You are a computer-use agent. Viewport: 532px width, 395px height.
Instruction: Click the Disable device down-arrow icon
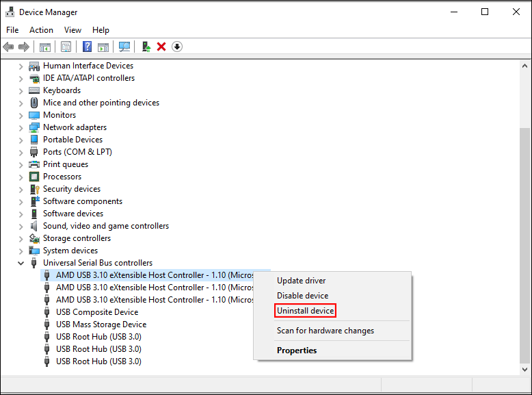tap(177, 47)
